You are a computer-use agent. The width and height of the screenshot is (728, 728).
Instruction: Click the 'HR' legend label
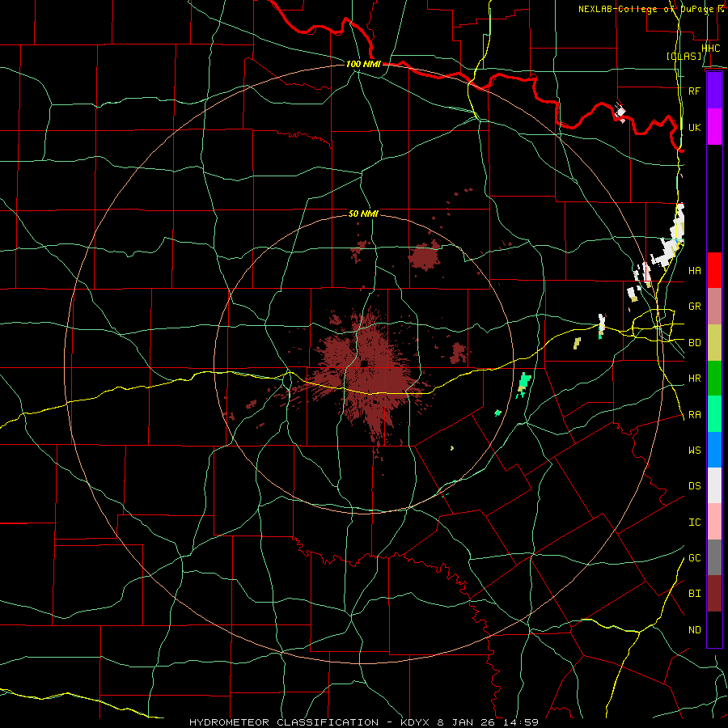point(694,379)
